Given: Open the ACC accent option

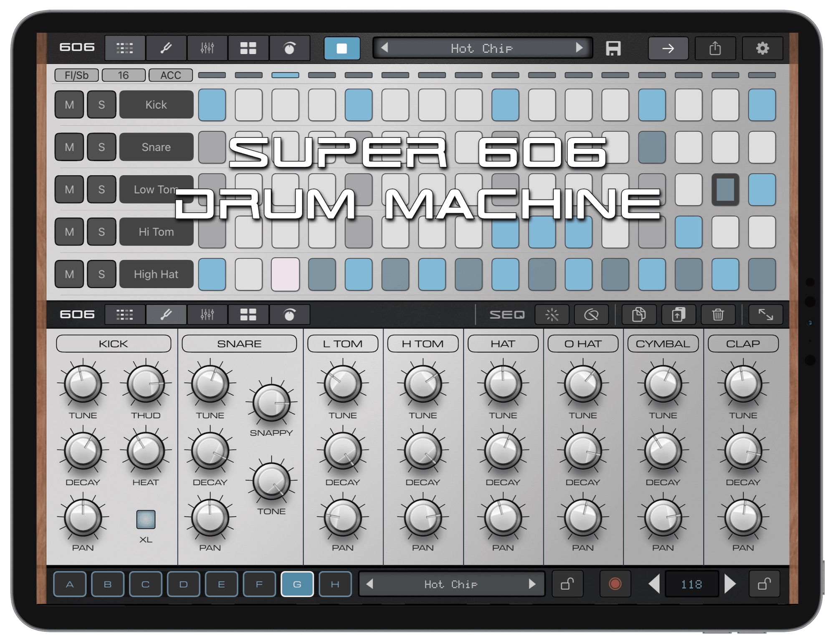Looking at the screenshot, I should [170, 75].
